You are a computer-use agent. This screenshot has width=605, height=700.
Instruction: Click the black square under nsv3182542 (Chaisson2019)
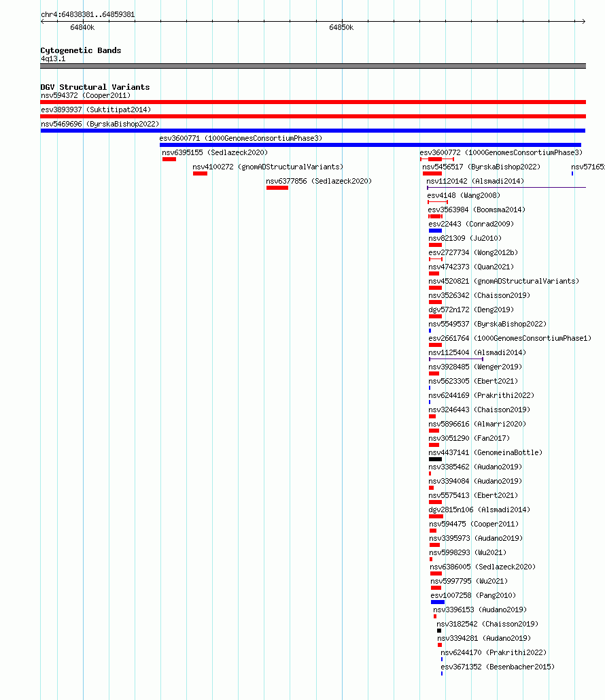pyautogui.click(x=439, y=631)
